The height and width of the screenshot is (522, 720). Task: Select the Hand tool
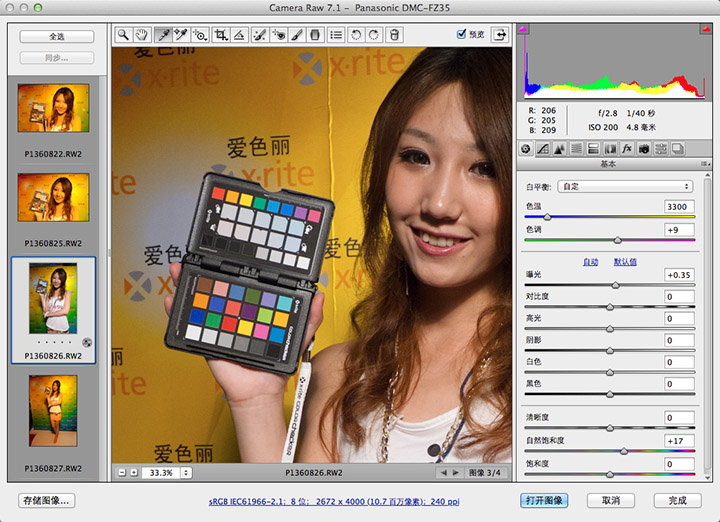(141, 35)
